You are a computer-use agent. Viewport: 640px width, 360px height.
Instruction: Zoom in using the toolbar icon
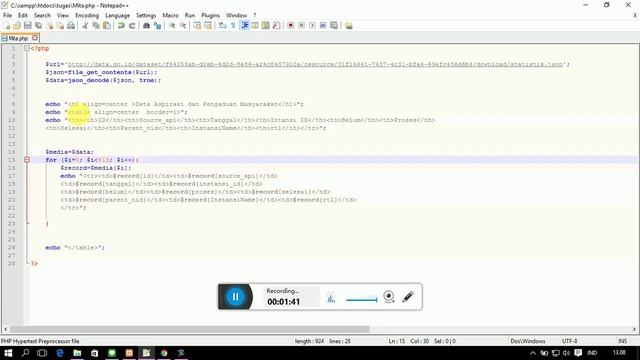click(x=172, y=26)
